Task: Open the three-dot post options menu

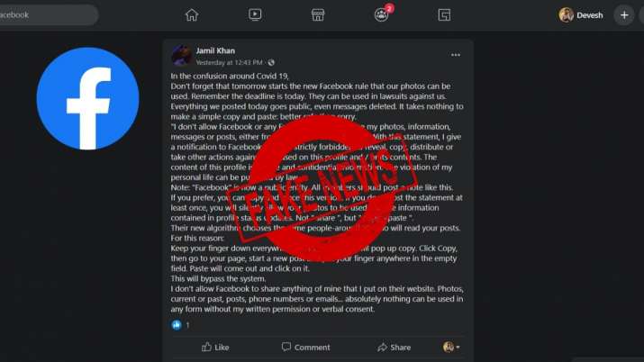Action: [x=456, y=55]
